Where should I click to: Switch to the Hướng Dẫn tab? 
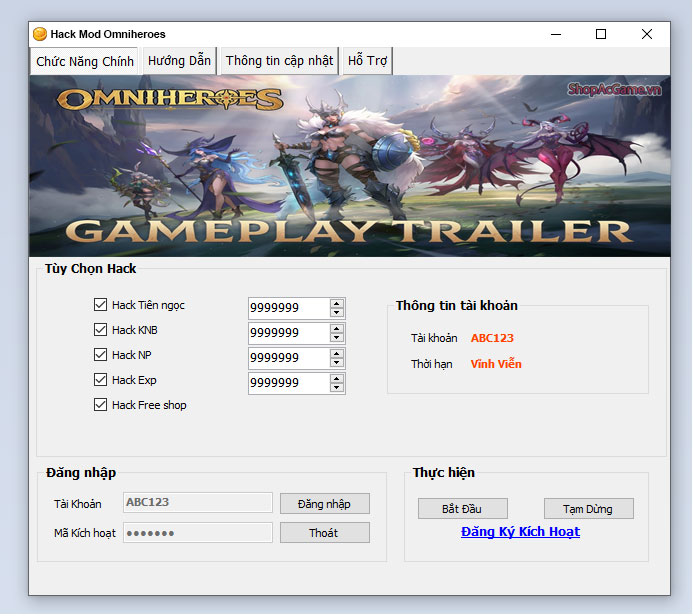pos(179,61)
